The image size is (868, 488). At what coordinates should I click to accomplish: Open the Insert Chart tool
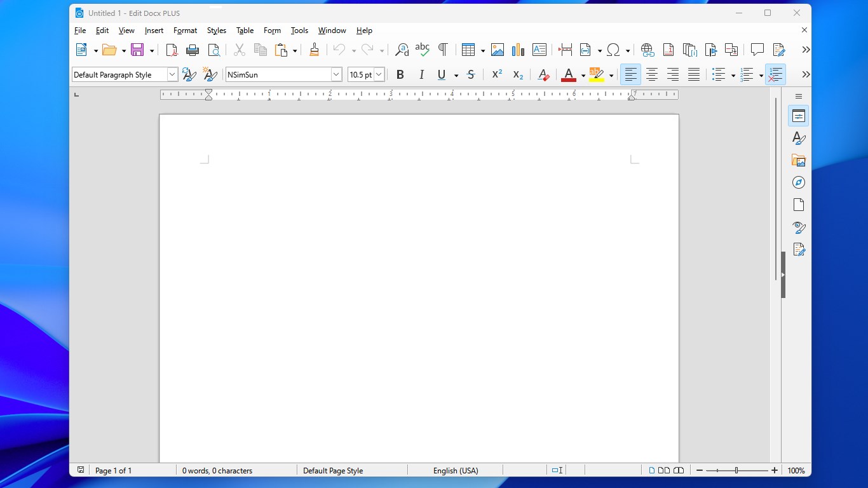517,50
